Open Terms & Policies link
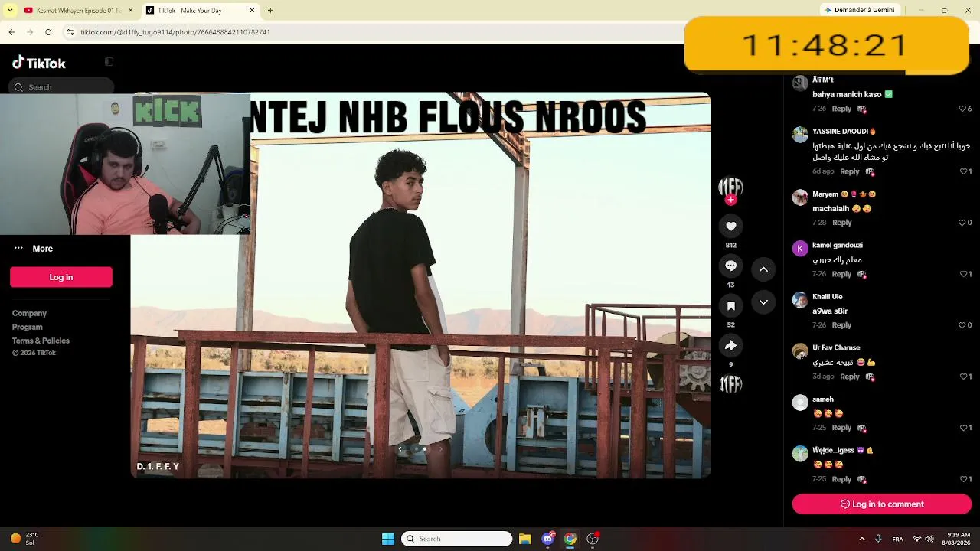Image resolution: width=980 pixels, height=551 pixels. click(41, 341)
